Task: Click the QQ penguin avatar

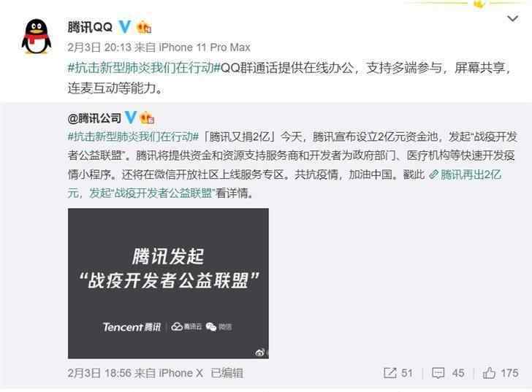Action: pos(37,36)
